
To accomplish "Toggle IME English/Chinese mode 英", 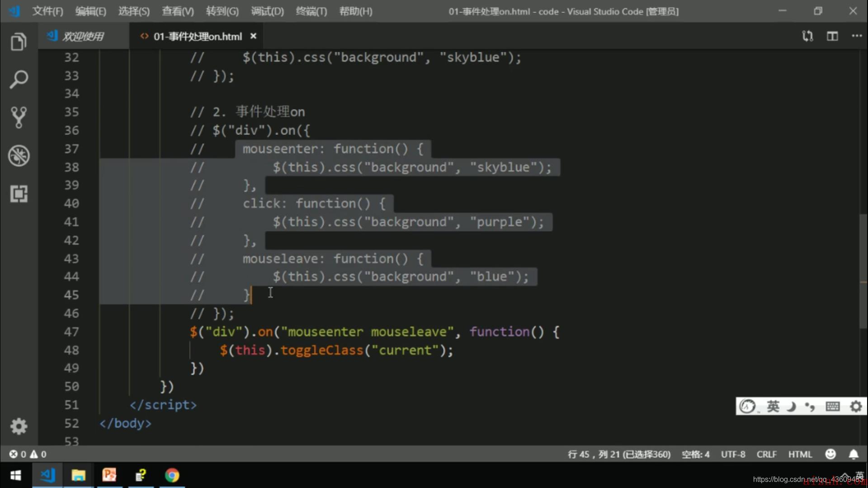I will click(x=773, y=406).
